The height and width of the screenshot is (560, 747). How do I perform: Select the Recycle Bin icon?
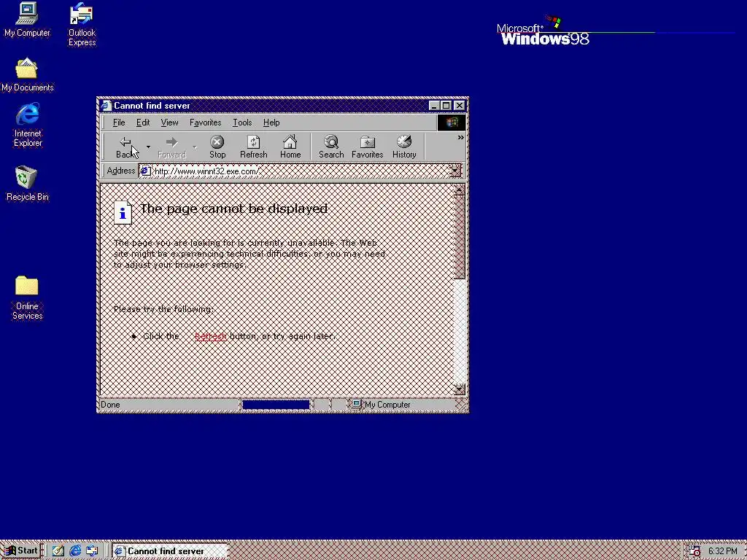[27, 184]
